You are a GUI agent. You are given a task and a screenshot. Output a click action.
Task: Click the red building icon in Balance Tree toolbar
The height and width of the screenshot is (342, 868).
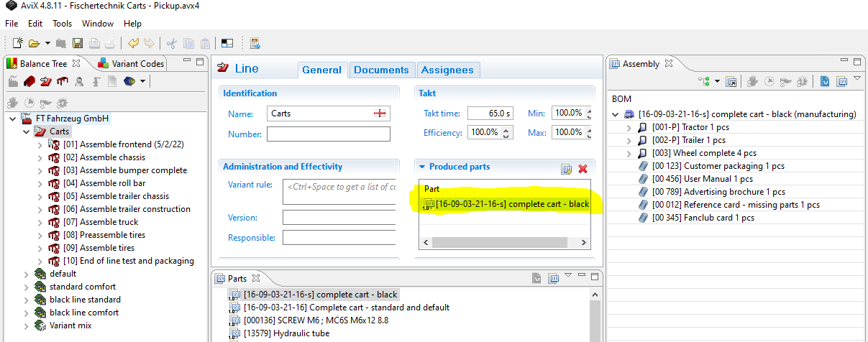[29, 82]
